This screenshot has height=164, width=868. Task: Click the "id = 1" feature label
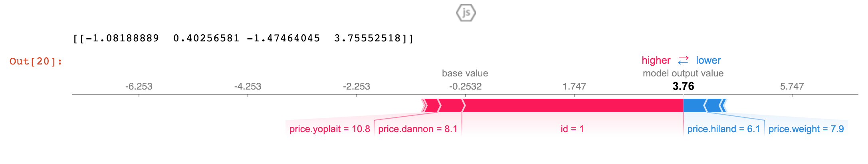click(572, 129)
